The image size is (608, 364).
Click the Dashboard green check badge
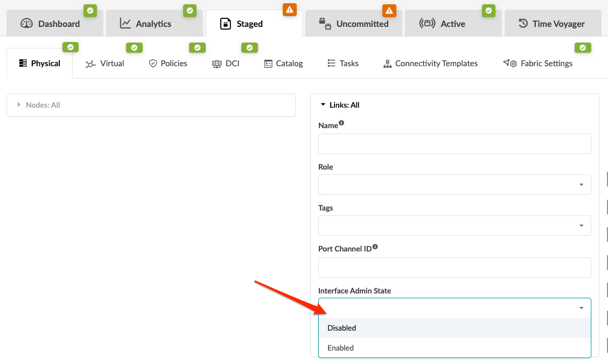coord(90,10)
